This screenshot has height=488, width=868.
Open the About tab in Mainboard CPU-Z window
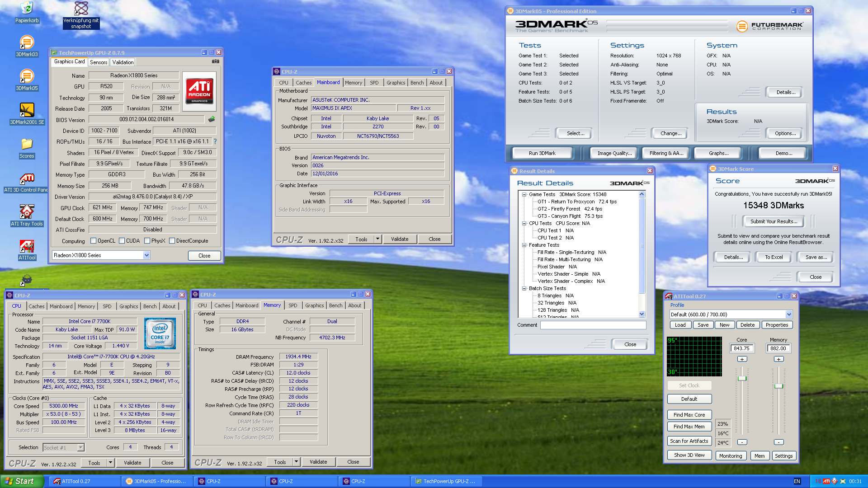coord(436,83)
